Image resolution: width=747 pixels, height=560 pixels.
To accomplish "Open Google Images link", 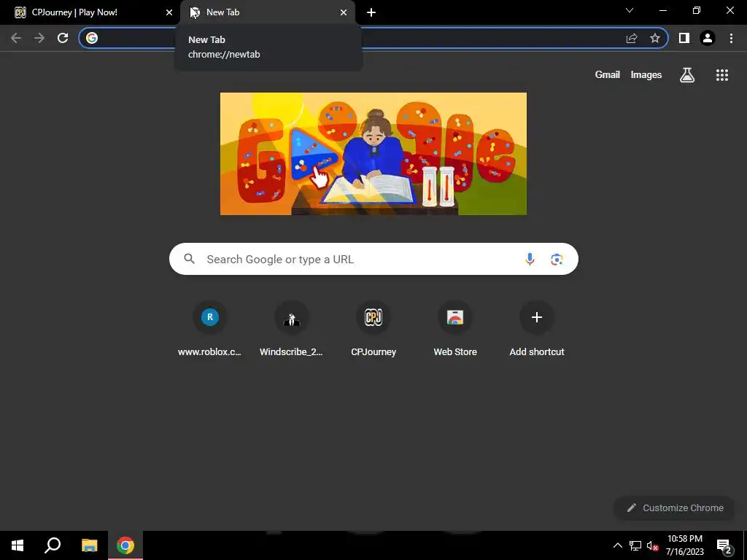I will click(646, 75).
